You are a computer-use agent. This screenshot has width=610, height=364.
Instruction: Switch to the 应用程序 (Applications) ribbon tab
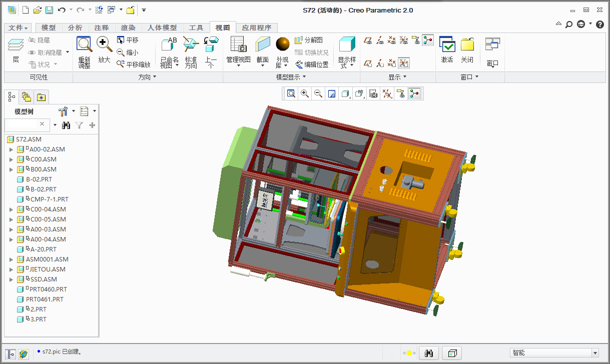click(256, 28)
